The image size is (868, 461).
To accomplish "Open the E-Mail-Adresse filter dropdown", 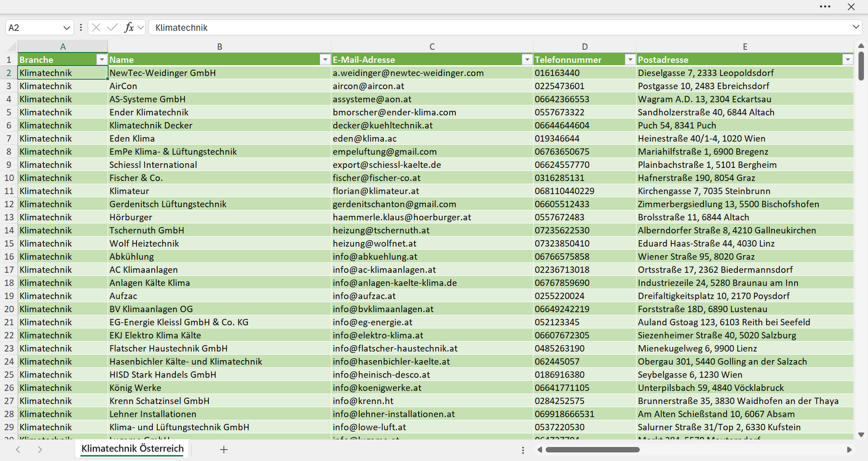I will coord(527,59).
